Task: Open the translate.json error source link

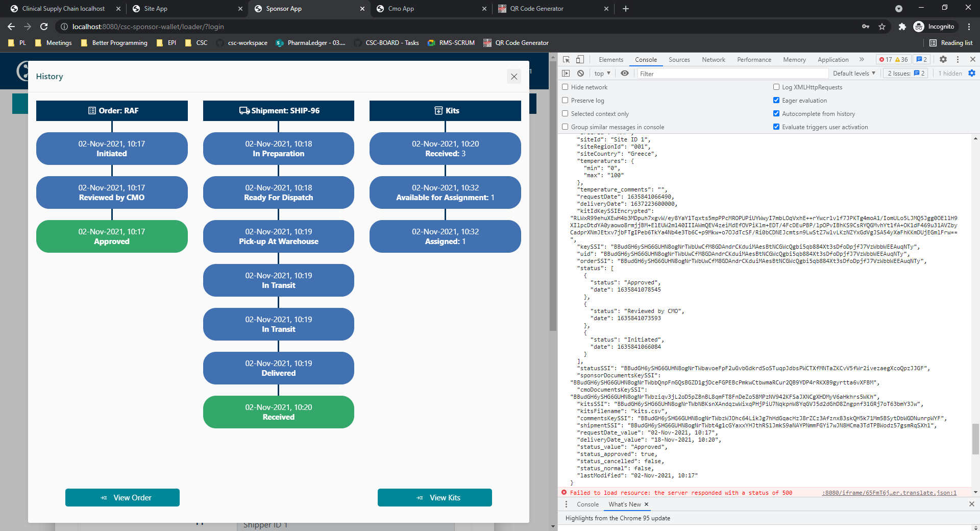Action: [x=889, y=493]
